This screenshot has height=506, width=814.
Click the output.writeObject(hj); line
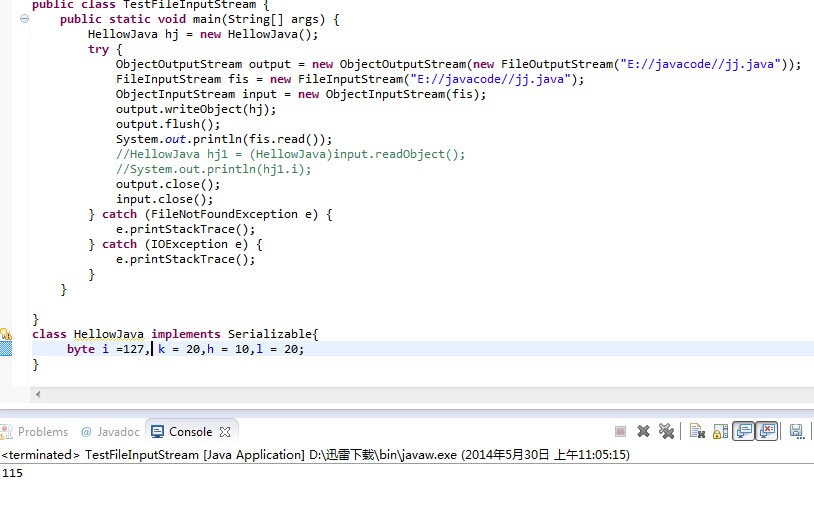point(196,110)
